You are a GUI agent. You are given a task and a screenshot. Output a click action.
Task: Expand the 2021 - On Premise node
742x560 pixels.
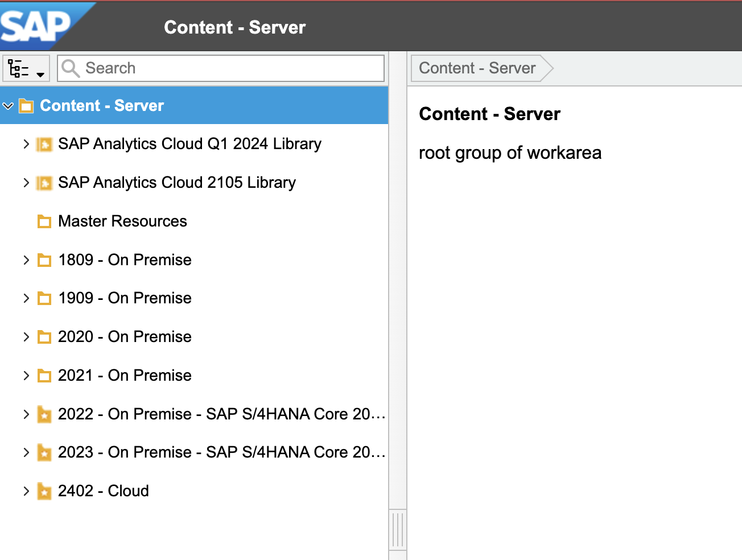[x=26, y=376]
